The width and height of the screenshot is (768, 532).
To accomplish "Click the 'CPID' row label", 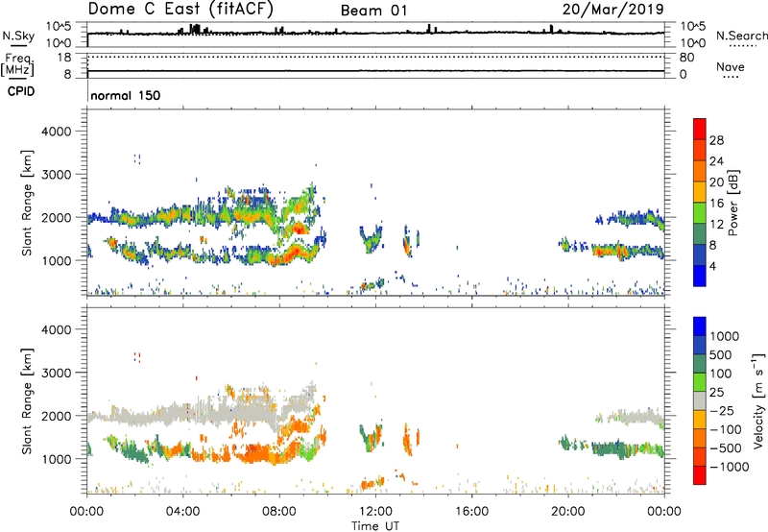I will 21,91.
